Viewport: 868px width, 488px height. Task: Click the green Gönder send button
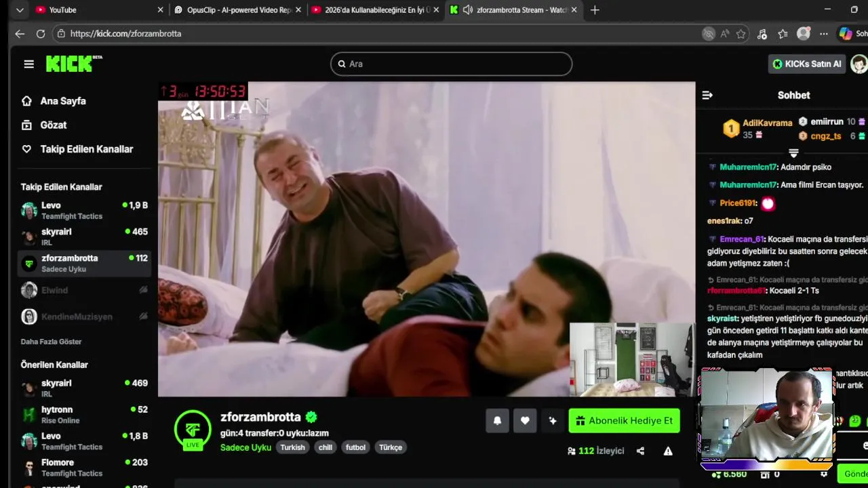pos(853,474)
